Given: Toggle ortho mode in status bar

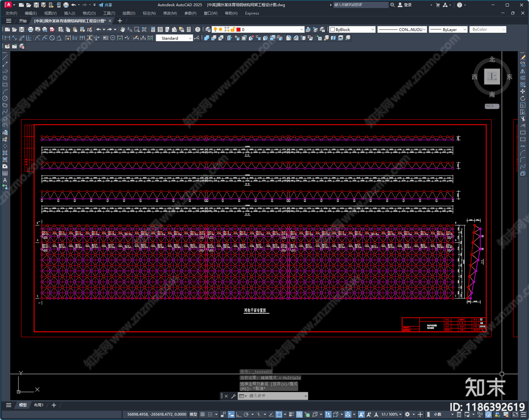Looking at the screenshot, I should [x=238, y=414].
